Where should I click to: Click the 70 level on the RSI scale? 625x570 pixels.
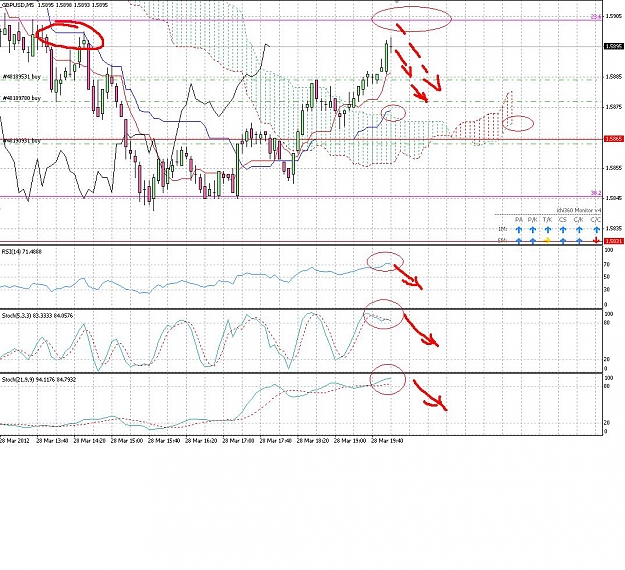(x=607, y=264)
